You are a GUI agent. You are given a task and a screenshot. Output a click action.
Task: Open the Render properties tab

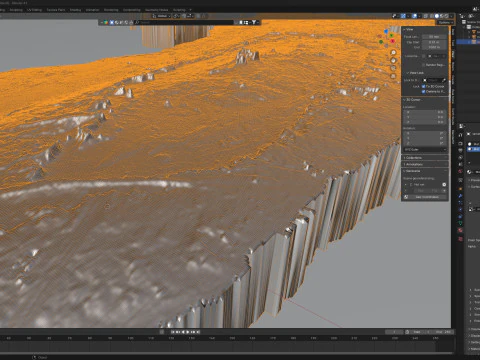pyautogui.click(x=460, y=144)
